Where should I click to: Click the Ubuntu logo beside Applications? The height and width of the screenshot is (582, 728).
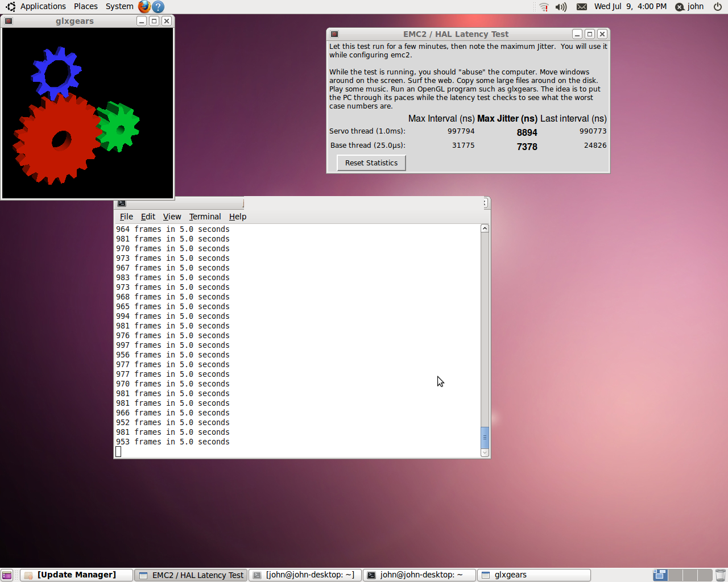click(x=10, y=7)
